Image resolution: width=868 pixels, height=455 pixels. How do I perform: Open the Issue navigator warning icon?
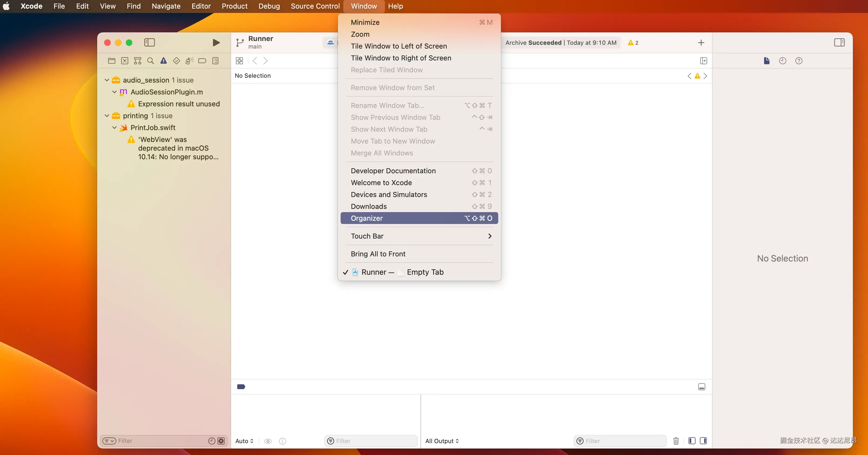coord(163,61)
